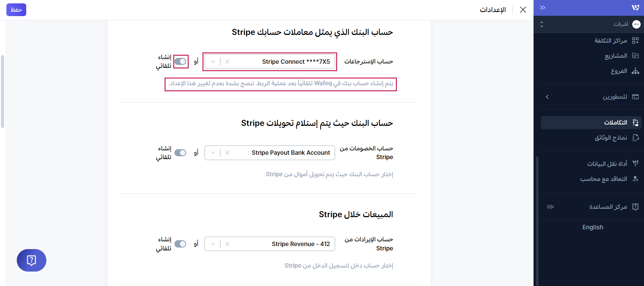
Task: Clear the Stripe Revenue - 412 selection
Action: click(x=228, y=244)
